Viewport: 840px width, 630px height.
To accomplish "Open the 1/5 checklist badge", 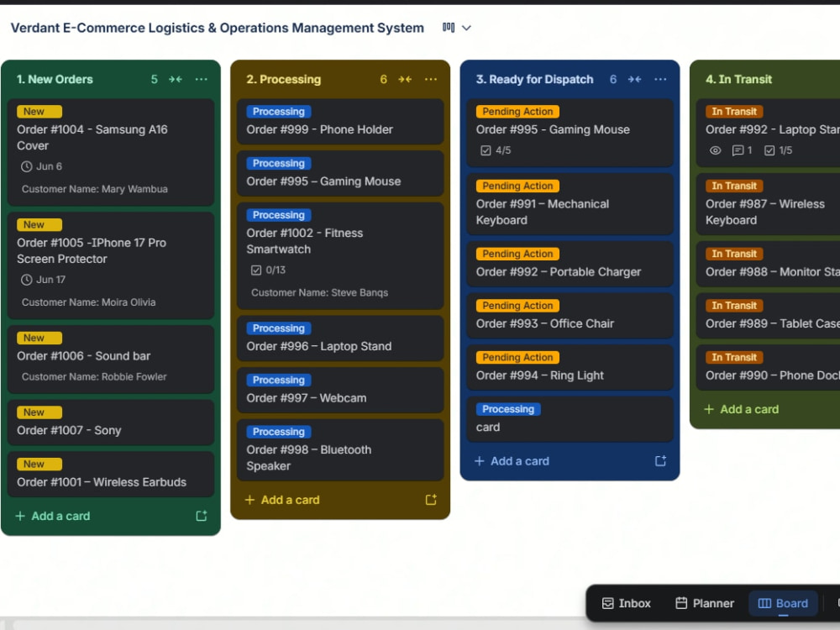I will 778,150.
